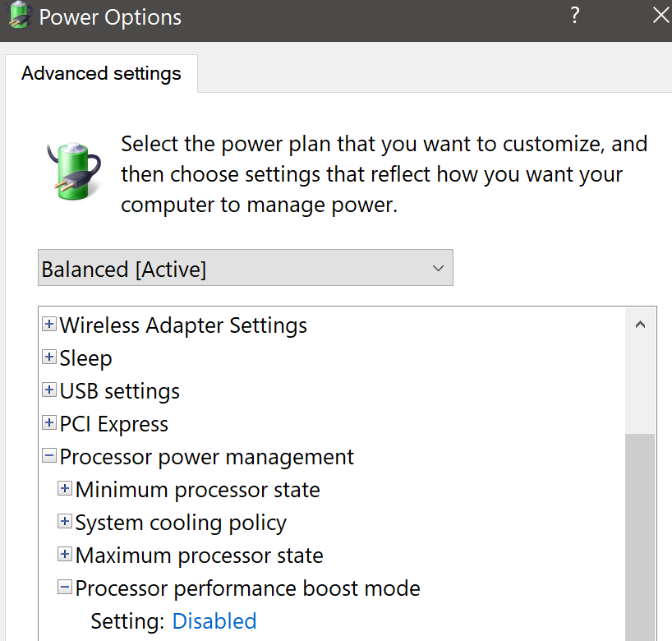Expand Wireless Adapter Settings node
672x641 pixels.
point(49,324)
